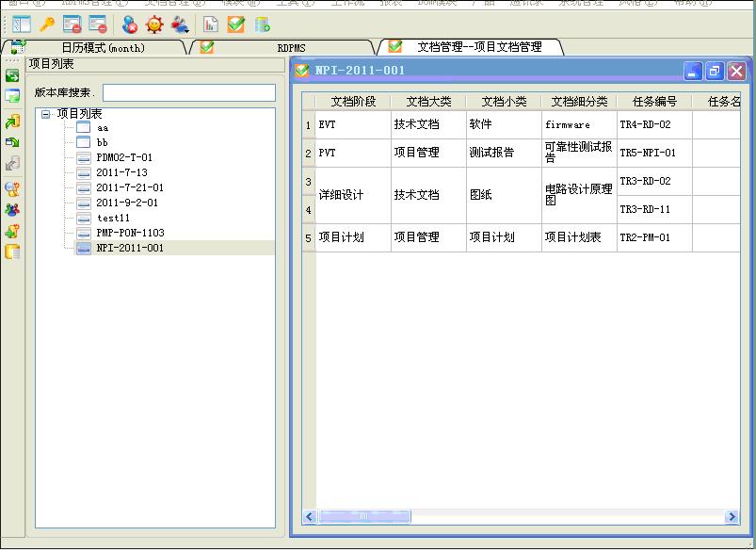Switch to the RDPMS tab

click(290, 47)
